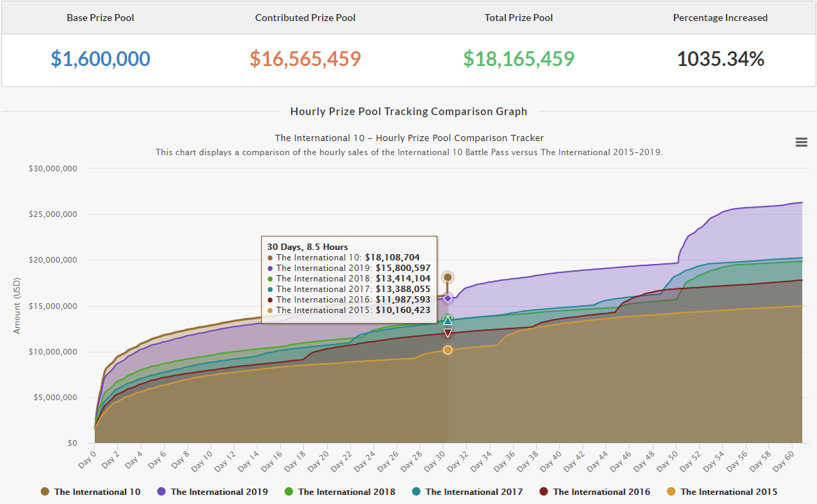Click the $15,000,000 y-axis label
Viewport: 817px width, 504px height.
53,306
